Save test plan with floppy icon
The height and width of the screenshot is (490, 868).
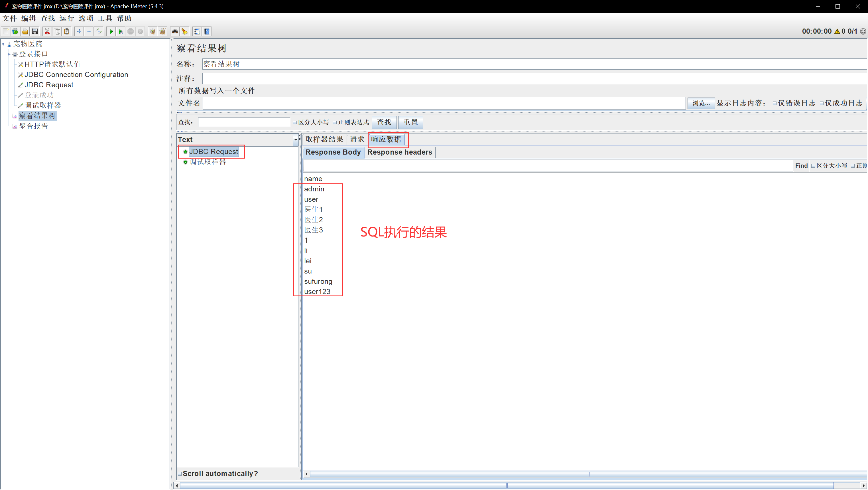35,31
